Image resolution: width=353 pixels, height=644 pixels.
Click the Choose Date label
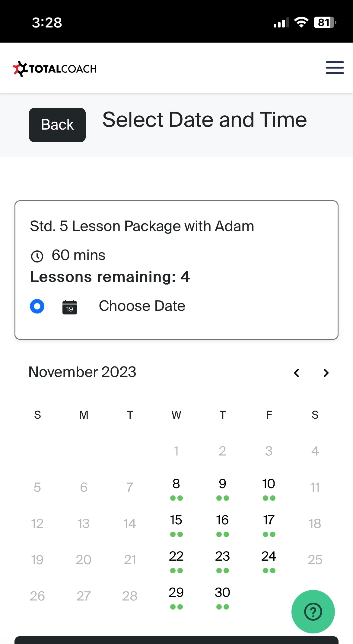click(x=142, y=306)
